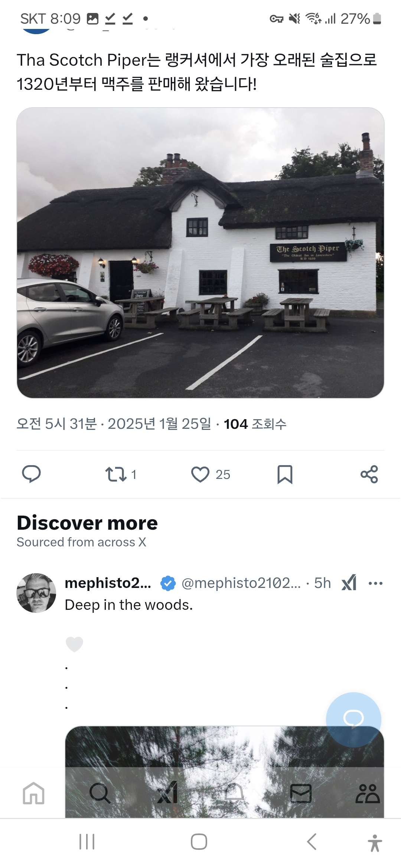401x868 pixels.
Task: Like the Scotch Piper post
Action: coord(200,474)
